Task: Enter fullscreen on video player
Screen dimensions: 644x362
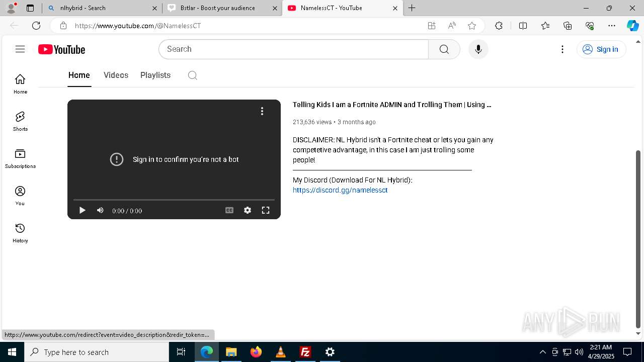Action: pyautogui.click(x=266, y=210)
